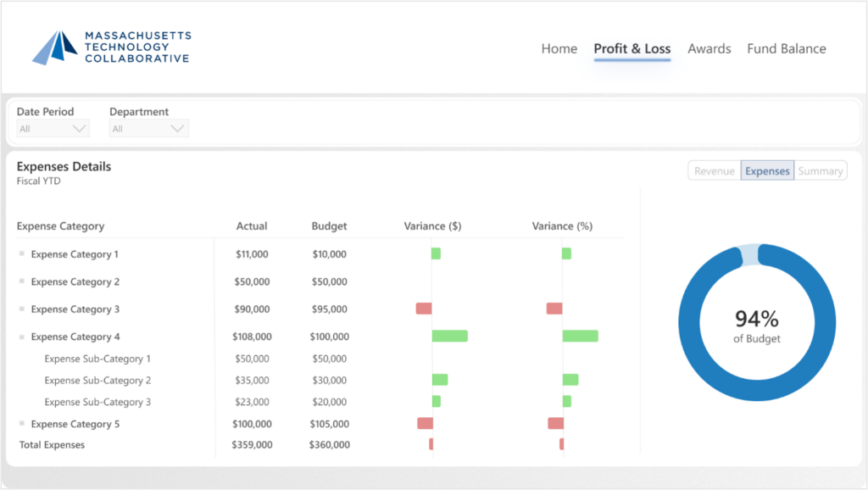Click the light blue donut chart remainder segment
The width and height of the screenshot is (868, 490).
749,253
